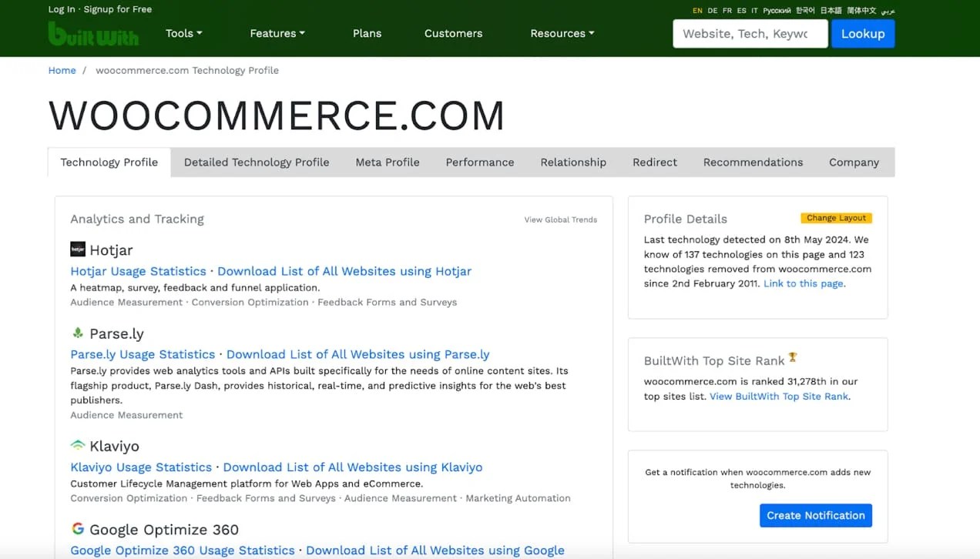
Task: Download List of All Websites using Parse.ly
Action: click(x=358, y=354)
